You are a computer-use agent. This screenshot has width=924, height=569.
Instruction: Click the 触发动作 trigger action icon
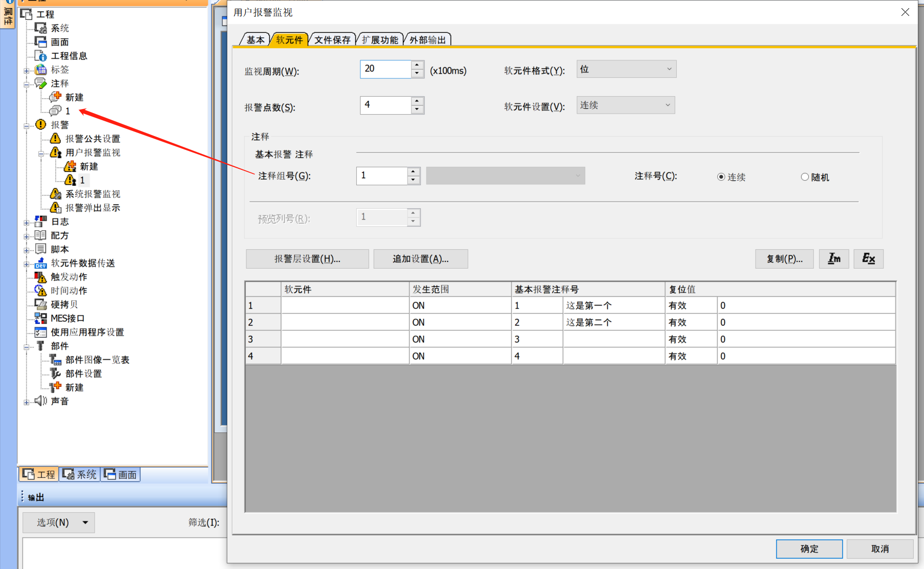[x=40, y=277]
